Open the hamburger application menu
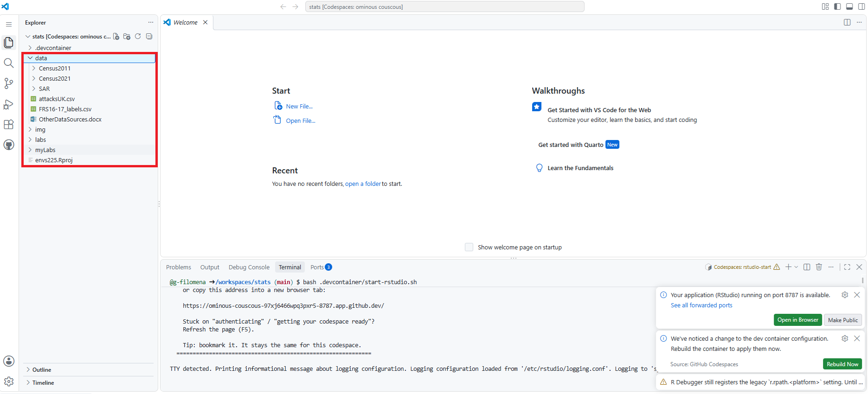 point(9,24)
